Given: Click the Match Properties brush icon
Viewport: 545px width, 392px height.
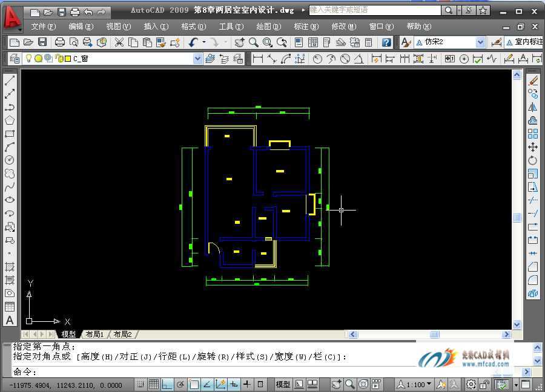Looking at the screenshot, I should click(x=161, y=42).
